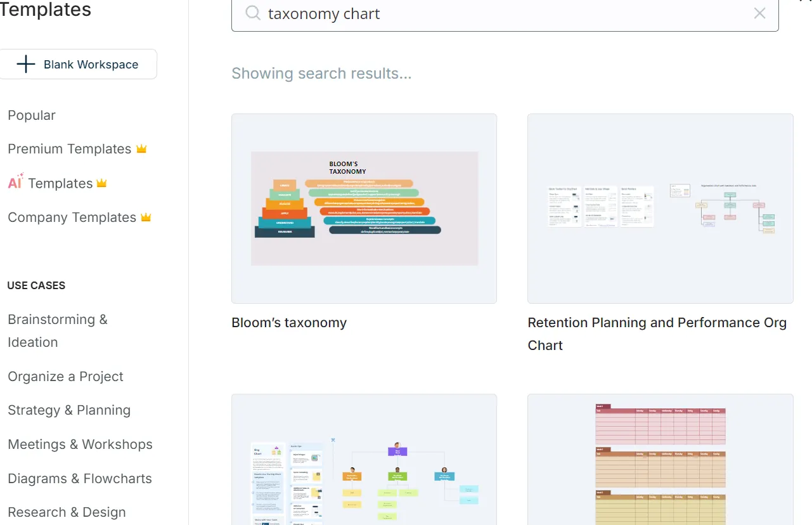Viewport: 812px width, 525px height.
Task: Click the crown icon beside Premium Templates
Action: coord(141,149)
